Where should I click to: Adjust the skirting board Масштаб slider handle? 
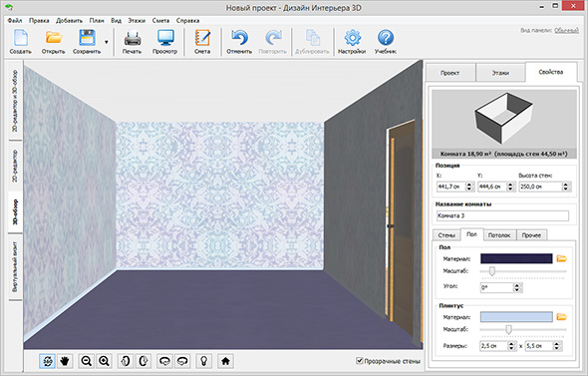click(508, 329)
